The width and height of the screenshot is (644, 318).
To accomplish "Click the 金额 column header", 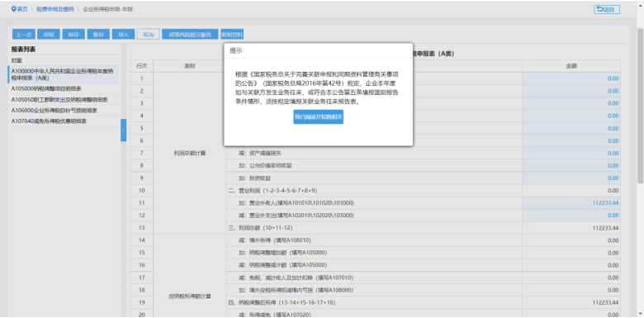I will pyautogui.click(x=571, y=66).
